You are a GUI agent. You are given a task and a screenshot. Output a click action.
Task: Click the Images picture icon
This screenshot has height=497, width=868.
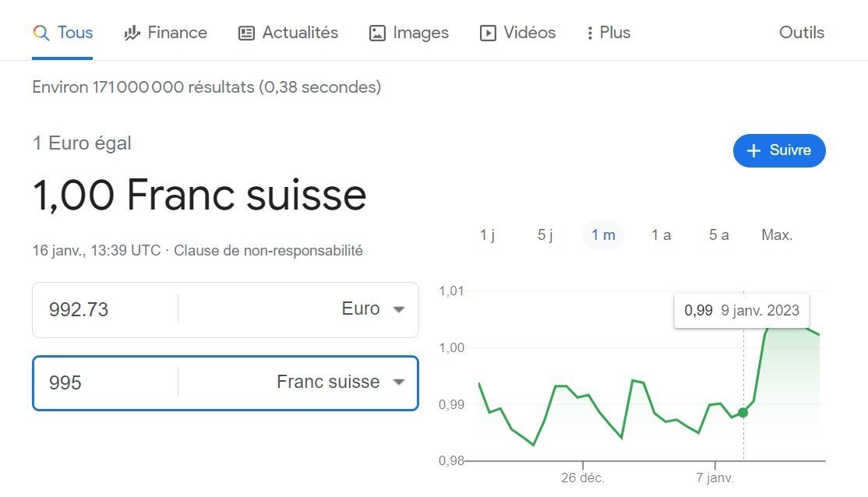click(x=376, y=33)
